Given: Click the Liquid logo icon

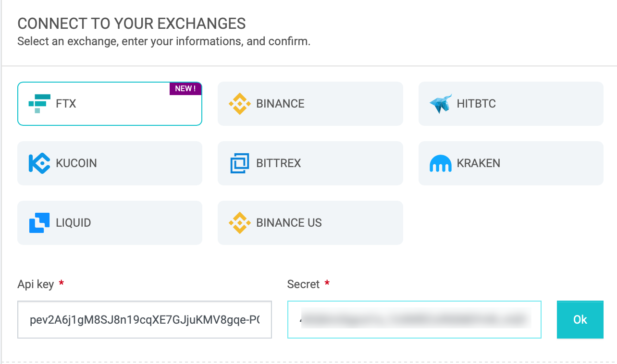Looking at the screenshot, I should pyautogui.click(x=39, y=223).
